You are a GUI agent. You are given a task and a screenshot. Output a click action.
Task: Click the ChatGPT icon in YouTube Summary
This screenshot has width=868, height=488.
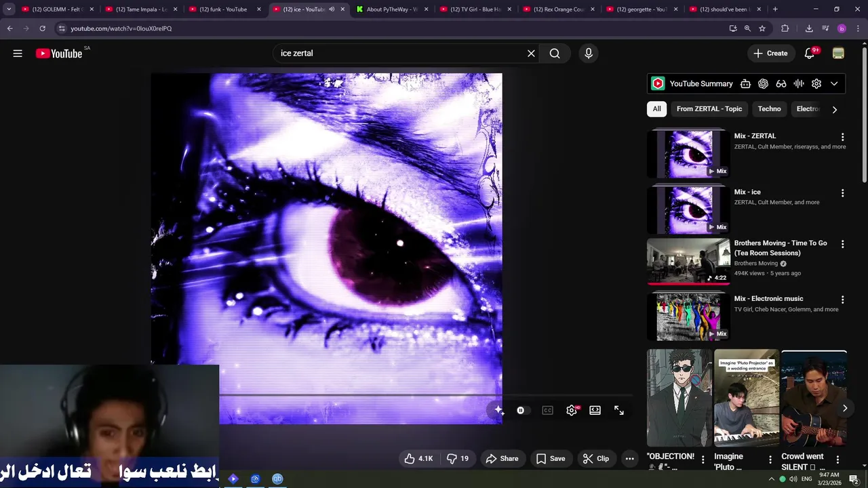click(x=763, y=84)
